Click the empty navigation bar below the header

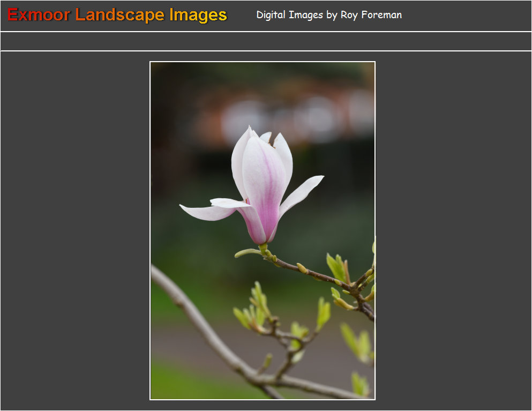266,41
